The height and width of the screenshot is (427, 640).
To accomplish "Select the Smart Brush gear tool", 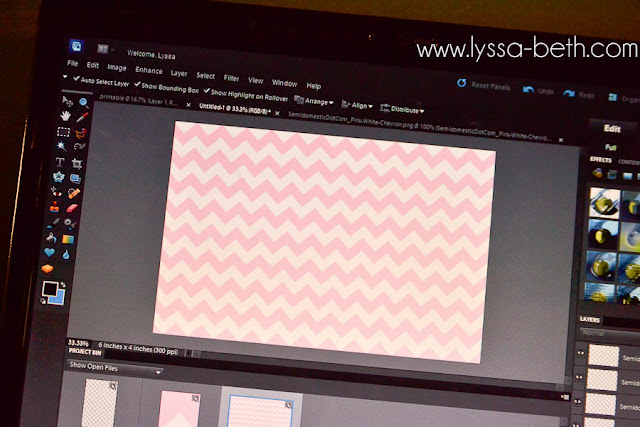I will point(70,224).
